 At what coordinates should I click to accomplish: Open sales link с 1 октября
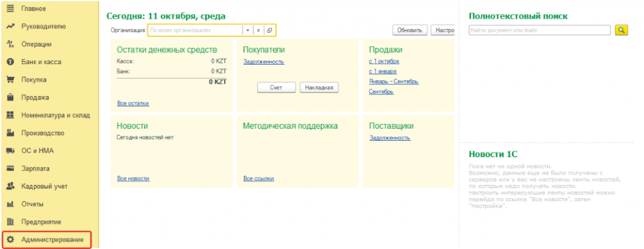coord(384,61)
